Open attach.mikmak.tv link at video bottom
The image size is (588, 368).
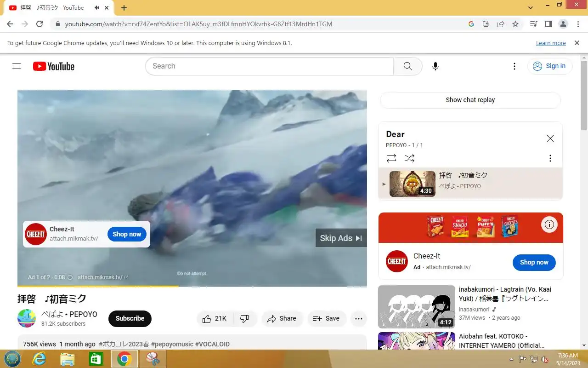coord(103,277)
